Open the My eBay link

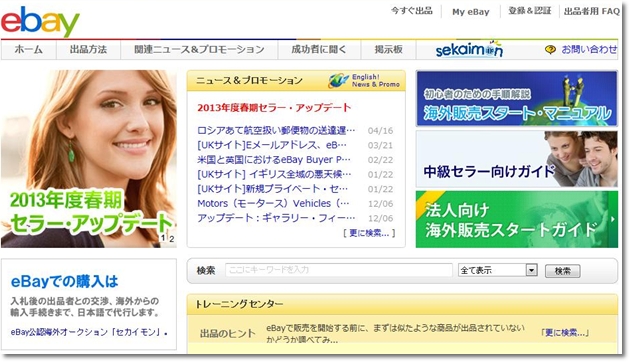click(x=470, y=12)
